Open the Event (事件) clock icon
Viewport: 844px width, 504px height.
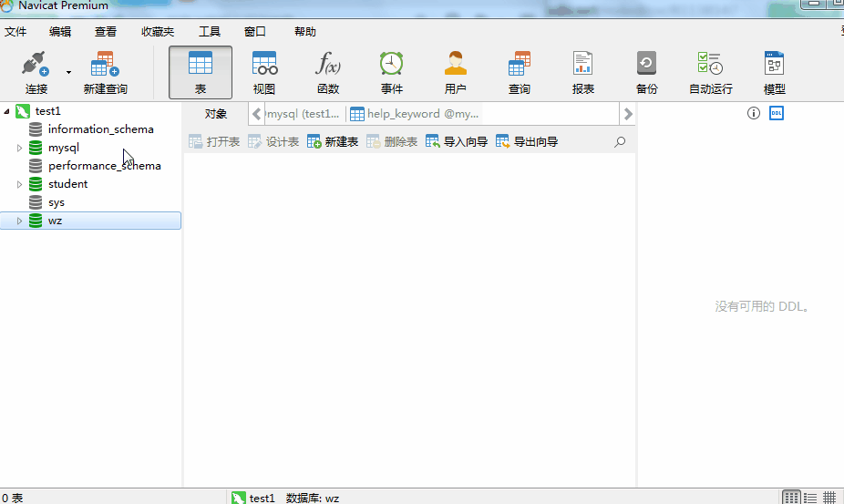point(391,64)
